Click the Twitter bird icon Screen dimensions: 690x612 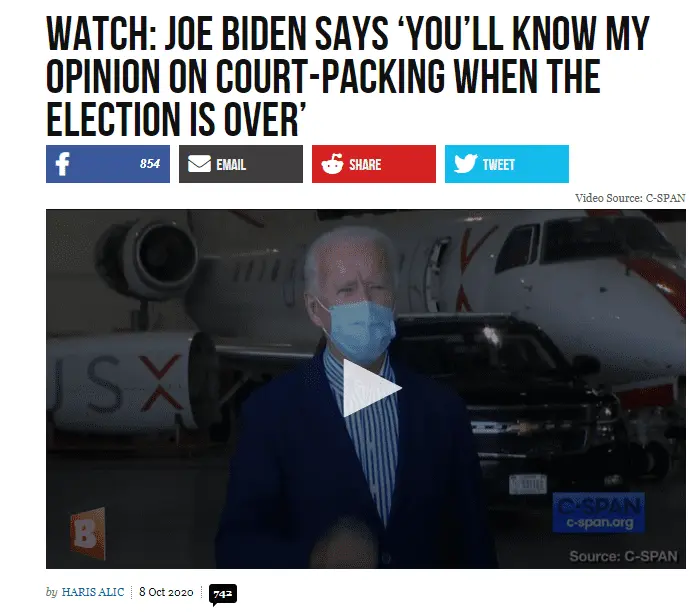point(466,164)
